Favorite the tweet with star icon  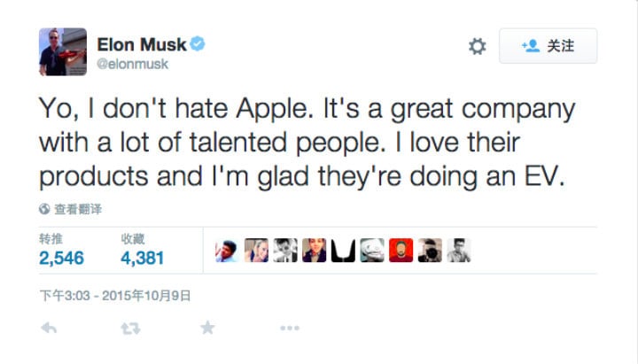click(x=207, y=328)
